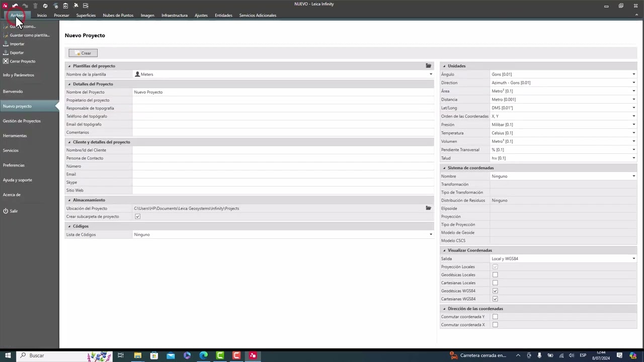644x362 pixels.
Task: Switch to the Inicio ribbon tab
Action: pos(42,15)
